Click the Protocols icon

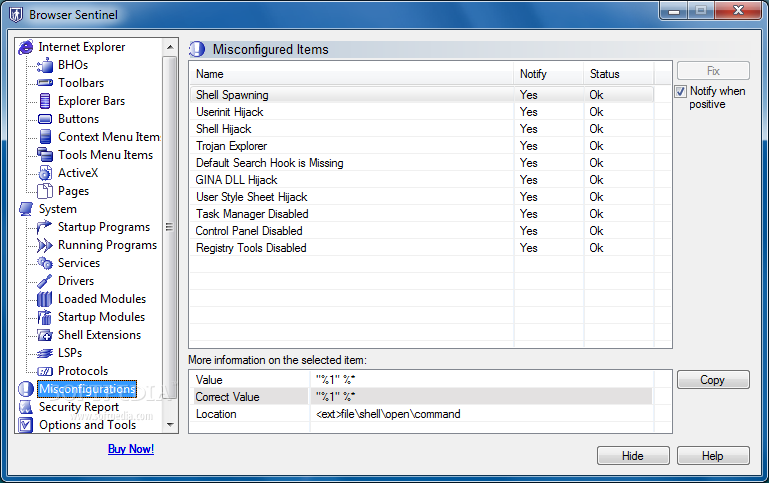[x=45, y=371]
